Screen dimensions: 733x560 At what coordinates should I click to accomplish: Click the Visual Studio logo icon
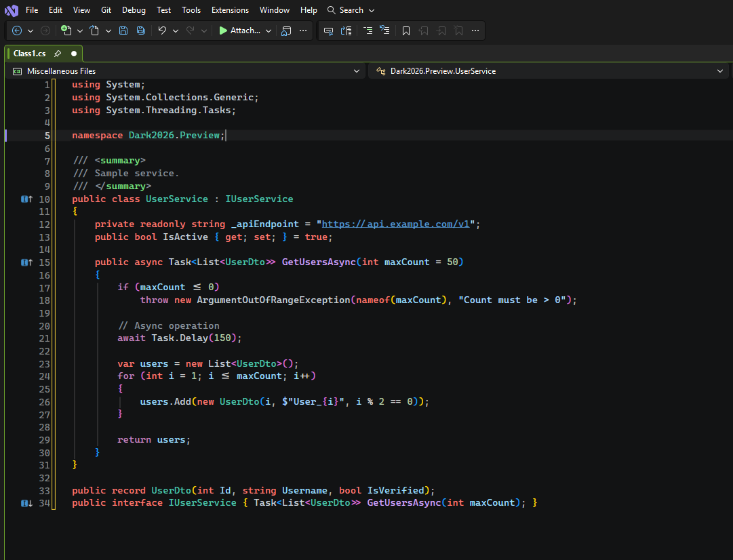(12, 10)
